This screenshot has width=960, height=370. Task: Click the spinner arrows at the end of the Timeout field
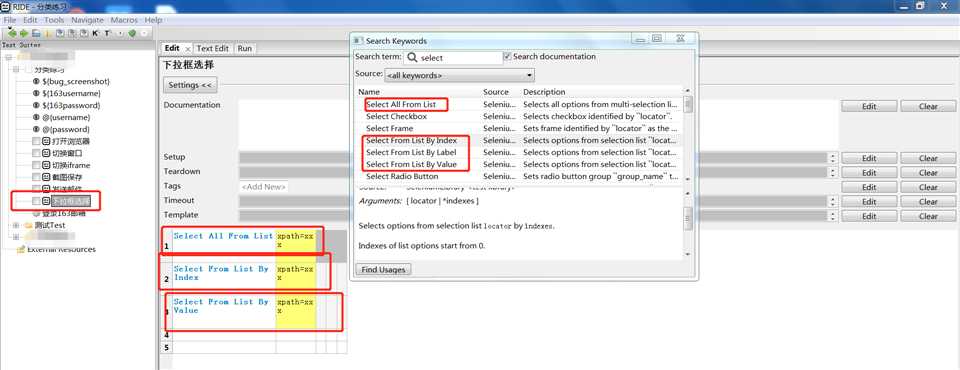(833, 202)
